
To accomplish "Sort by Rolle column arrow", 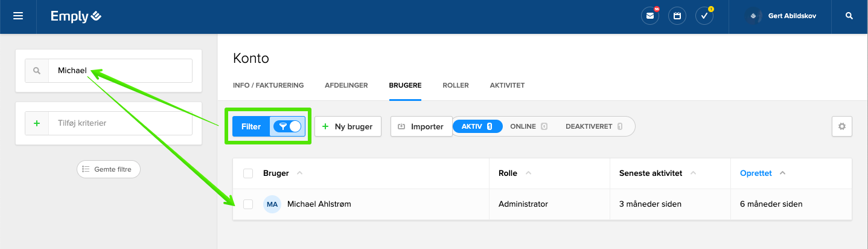I will point(528,173).
